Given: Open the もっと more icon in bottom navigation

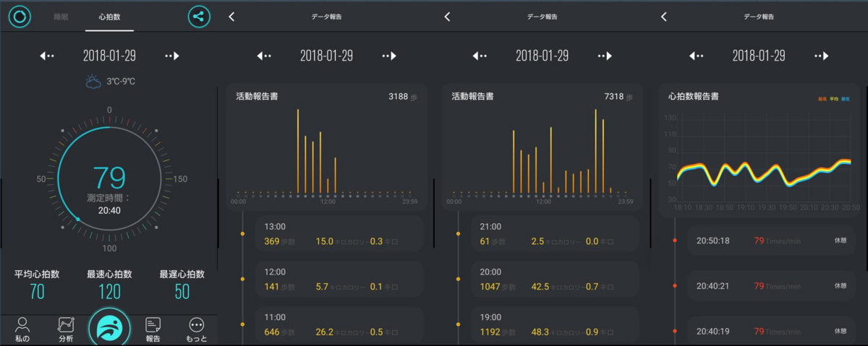Looking at the screenshot, I should [196, 329].
